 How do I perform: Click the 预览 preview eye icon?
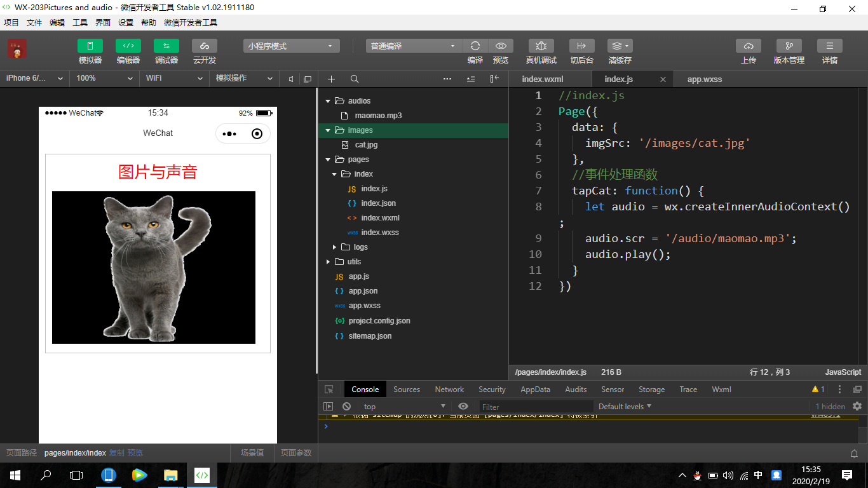tap(501, 46)
